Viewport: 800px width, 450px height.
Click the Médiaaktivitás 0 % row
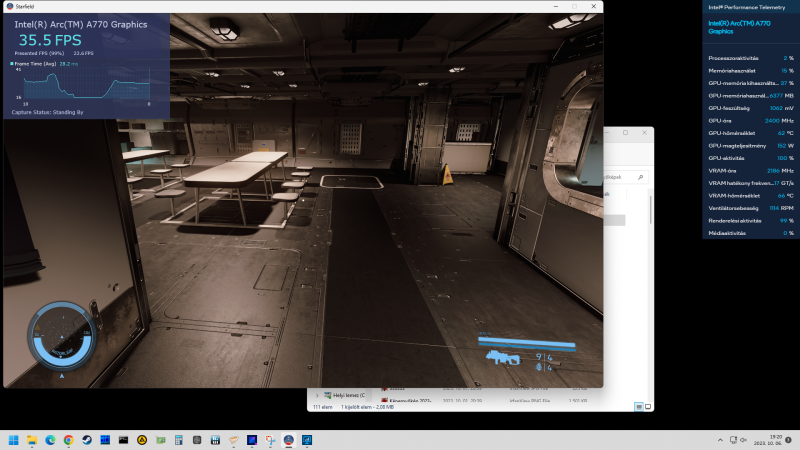(751, 233)
